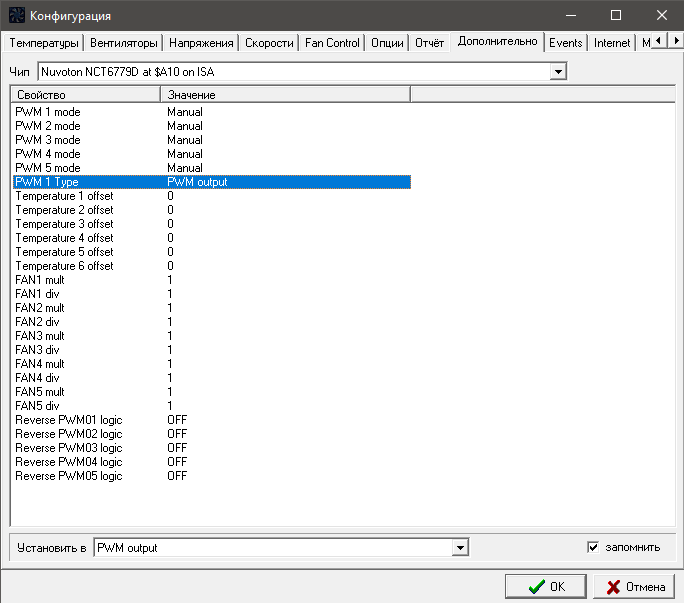Open the Опции tab

[x=387, y=43]
